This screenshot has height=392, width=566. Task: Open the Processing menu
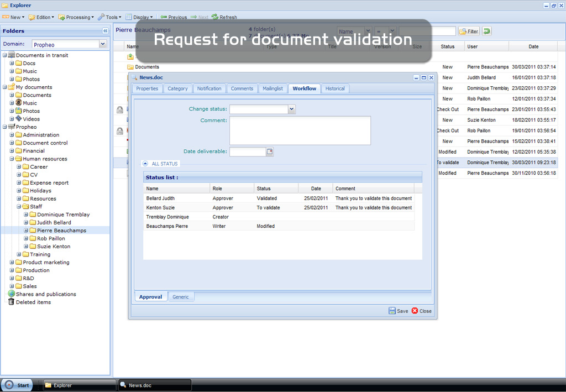click(x=76, y=17)
